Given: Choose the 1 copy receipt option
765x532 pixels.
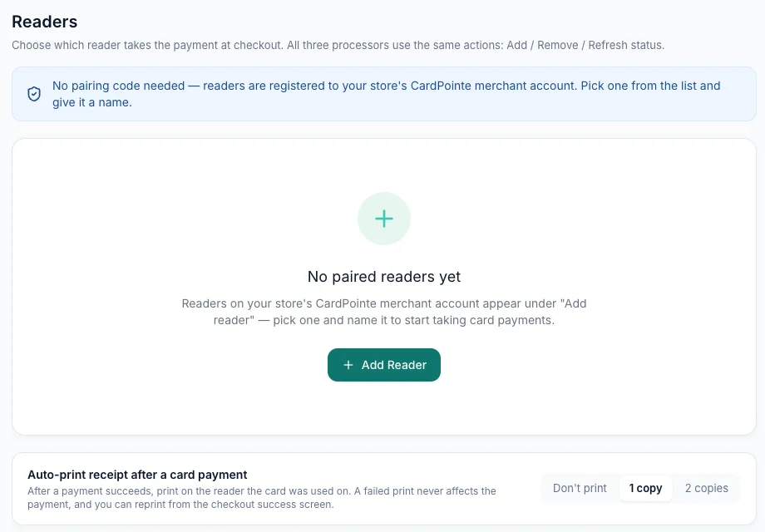Looking at the screenshot, I should click(x=645, y=488).
